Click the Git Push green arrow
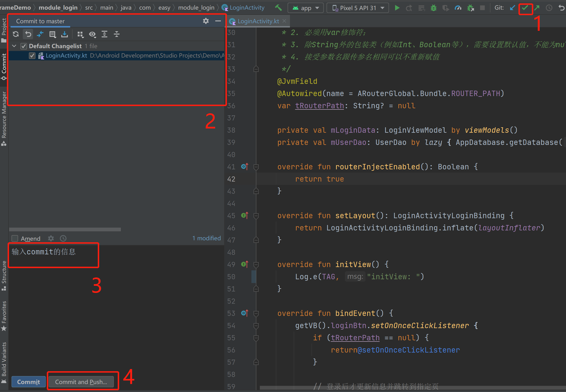Viewport: 566px width, 392px height. [537, 8]
